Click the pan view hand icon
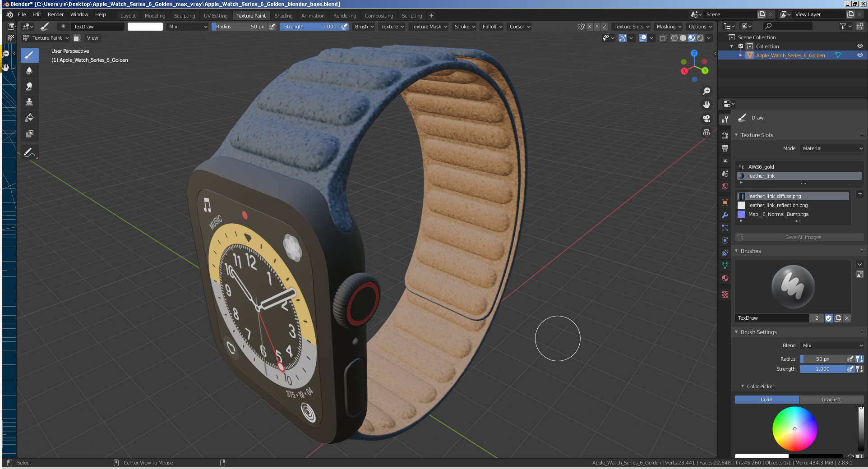Screen dimensions: 868x469 point(706,105)
